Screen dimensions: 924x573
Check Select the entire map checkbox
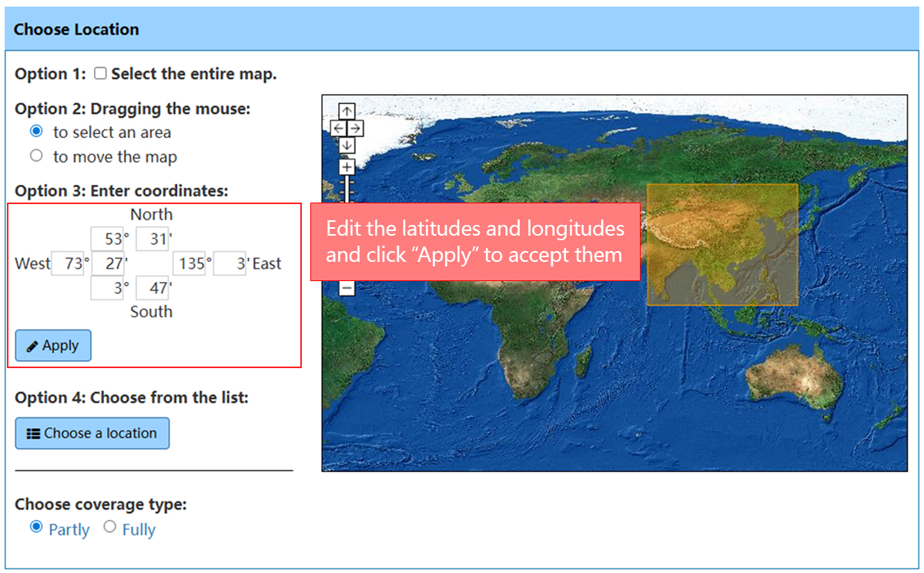pyautogui.click(x=100, y=74)
